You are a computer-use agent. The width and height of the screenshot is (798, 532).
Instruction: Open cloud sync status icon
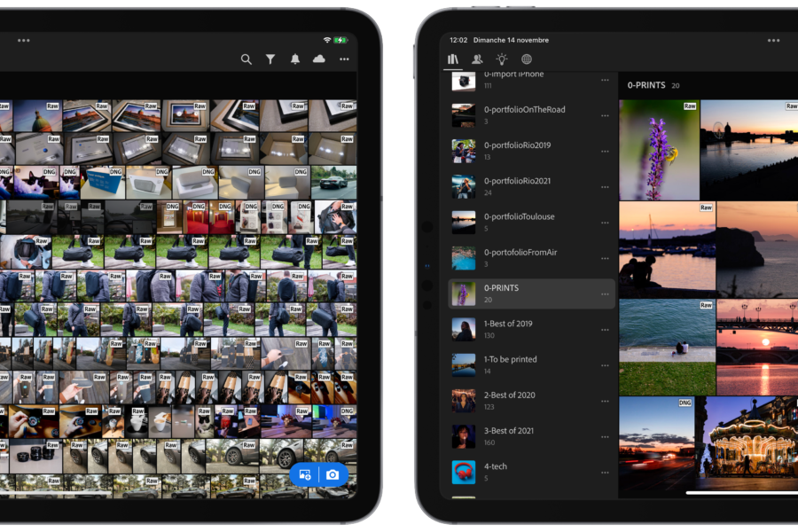click(319, 59)
